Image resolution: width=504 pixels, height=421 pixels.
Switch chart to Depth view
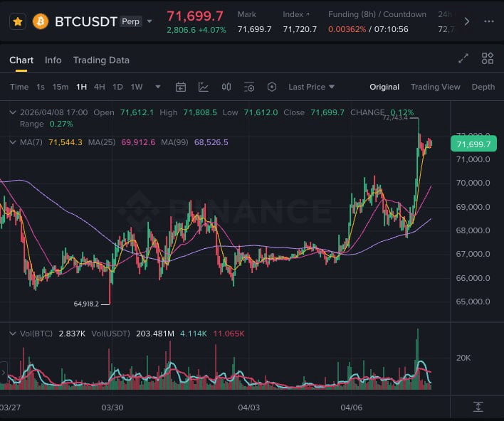(483, 87)
